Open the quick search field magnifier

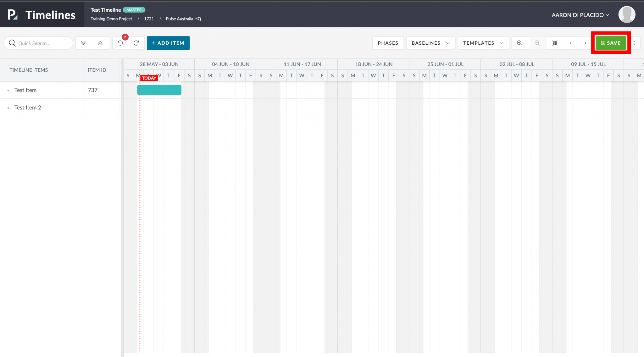pyautogui.click(x=12, y=43)
